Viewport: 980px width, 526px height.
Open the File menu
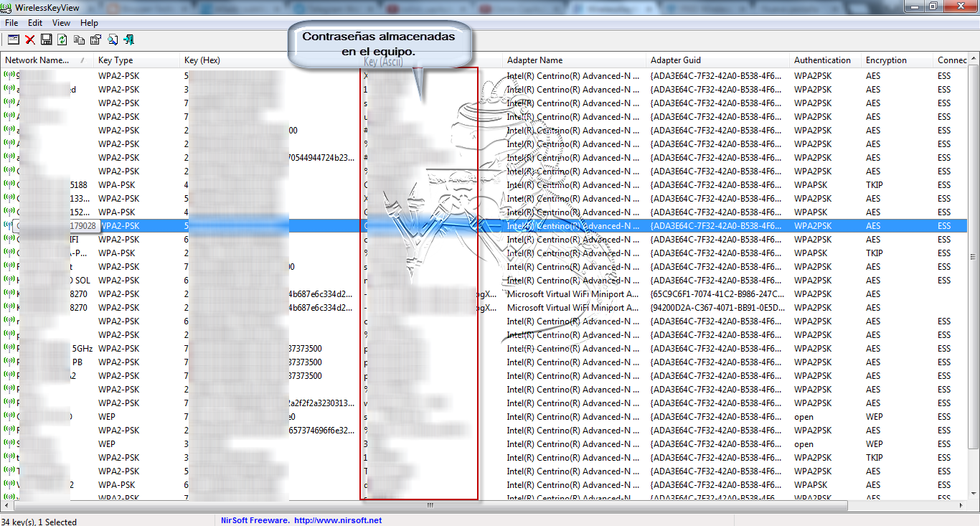(x=11, y=23)
